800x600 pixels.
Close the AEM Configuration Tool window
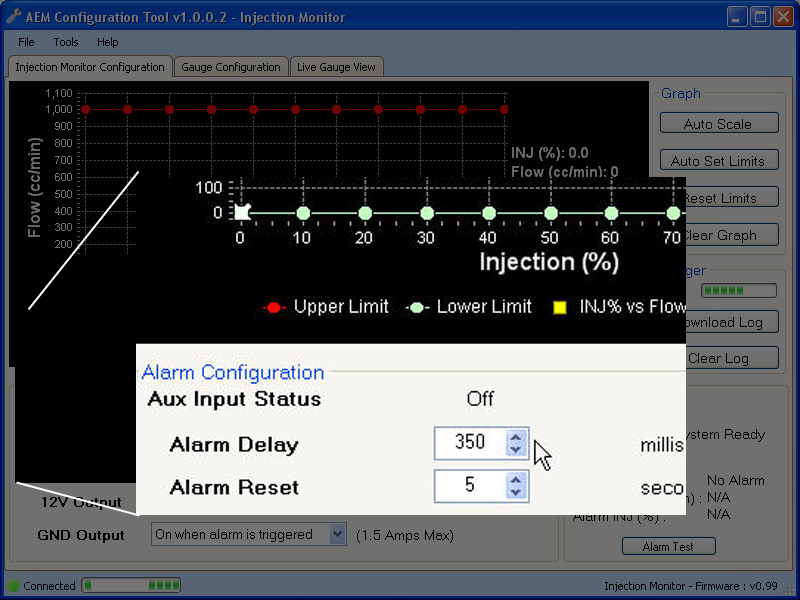783,17
